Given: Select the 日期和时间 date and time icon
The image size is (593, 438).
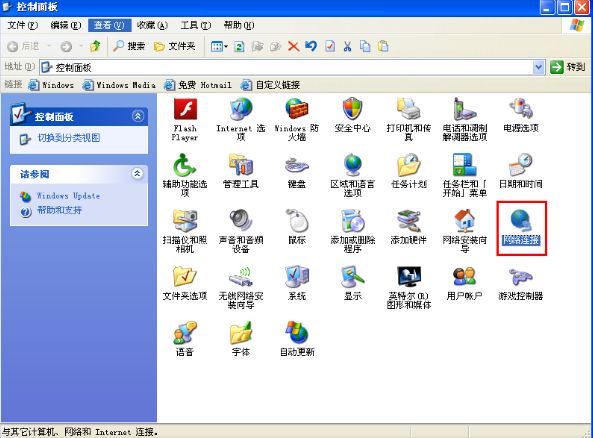Looking at the screenshot, I should pyautogui.click(x=521, y=171).
